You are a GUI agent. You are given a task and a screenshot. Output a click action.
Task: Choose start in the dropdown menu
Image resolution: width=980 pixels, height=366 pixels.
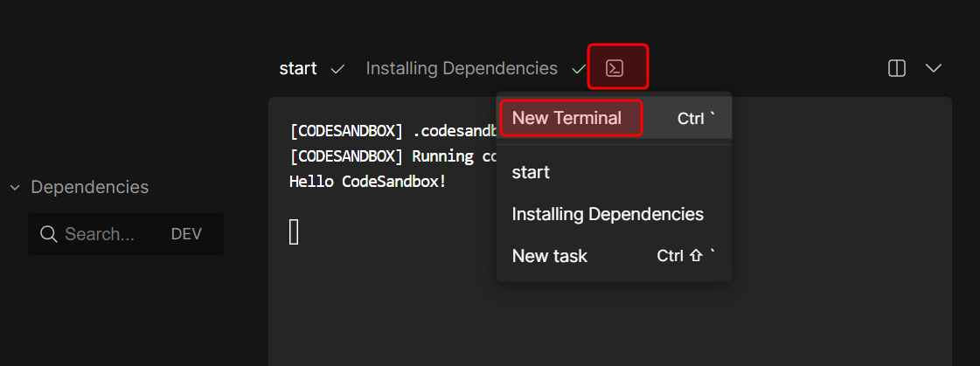531,172
